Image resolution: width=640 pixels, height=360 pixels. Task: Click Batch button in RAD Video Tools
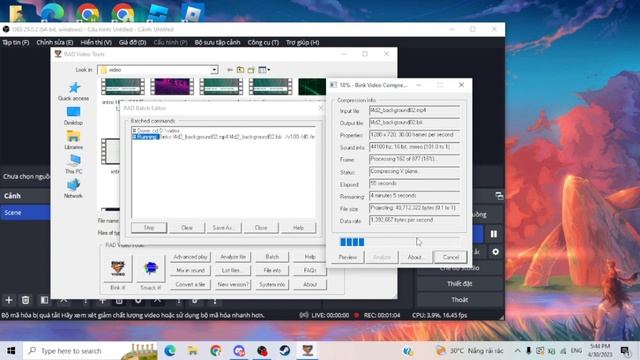[272, 257]
